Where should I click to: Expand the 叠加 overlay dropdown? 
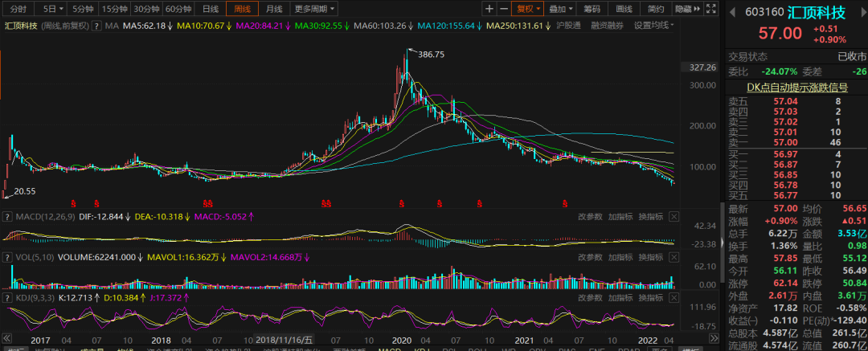click(560, 9)
